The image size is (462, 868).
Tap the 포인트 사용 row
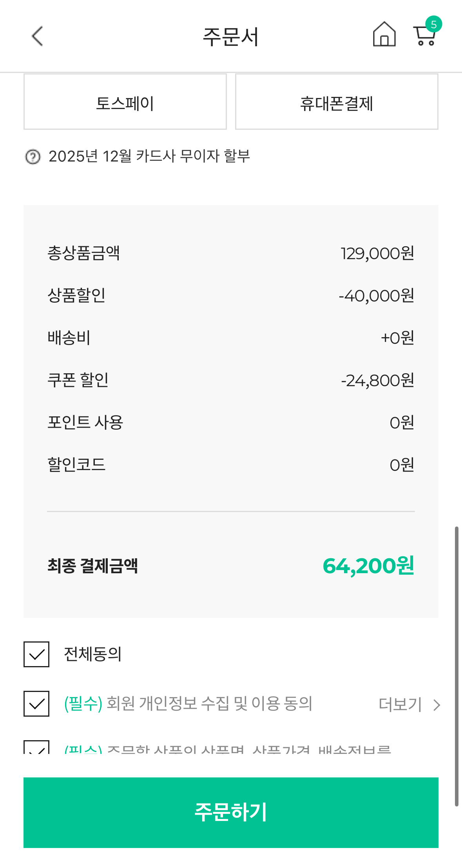230,422
